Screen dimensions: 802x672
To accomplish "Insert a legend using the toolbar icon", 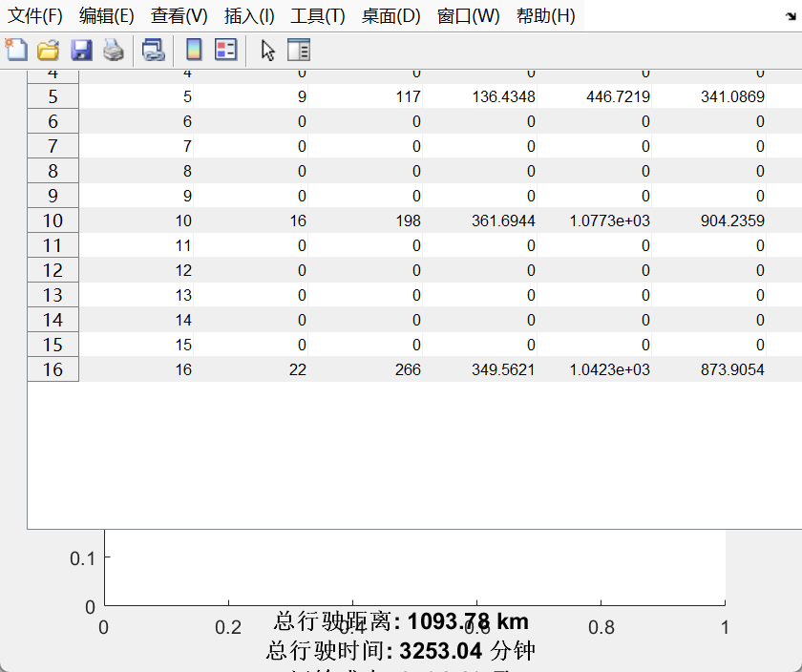I will [226, 51].
